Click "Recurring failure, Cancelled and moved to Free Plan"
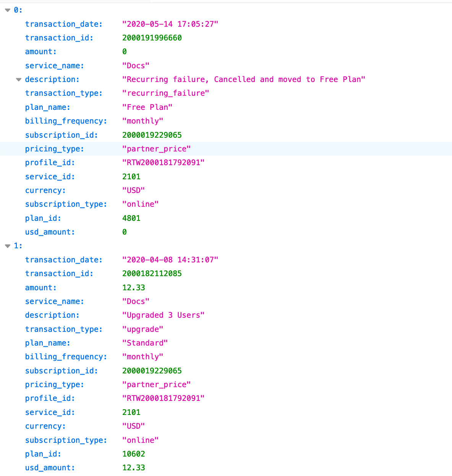Viewport: 452px width, 476px height. point(244,79)
